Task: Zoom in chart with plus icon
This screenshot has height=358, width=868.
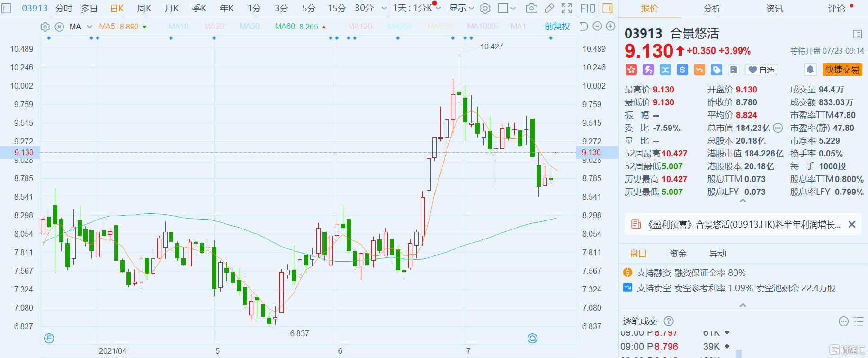Action: [x=611, y=26]
